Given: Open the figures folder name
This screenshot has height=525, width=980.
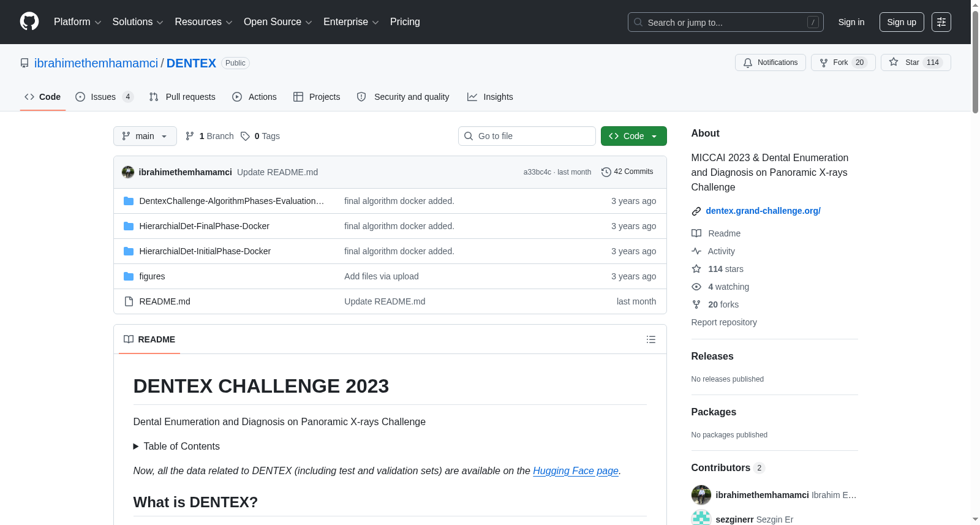Looking at the screenshot, I should point(152,276).
